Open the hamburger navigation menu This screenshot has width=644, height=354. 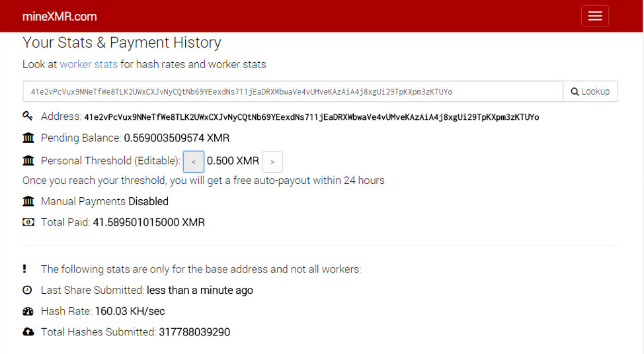tap(594, 16)
